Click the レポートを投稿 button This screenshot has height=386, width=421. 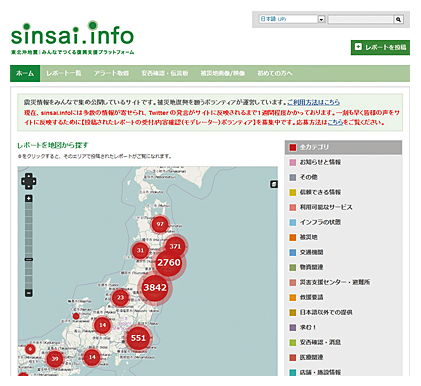point(380,47)
